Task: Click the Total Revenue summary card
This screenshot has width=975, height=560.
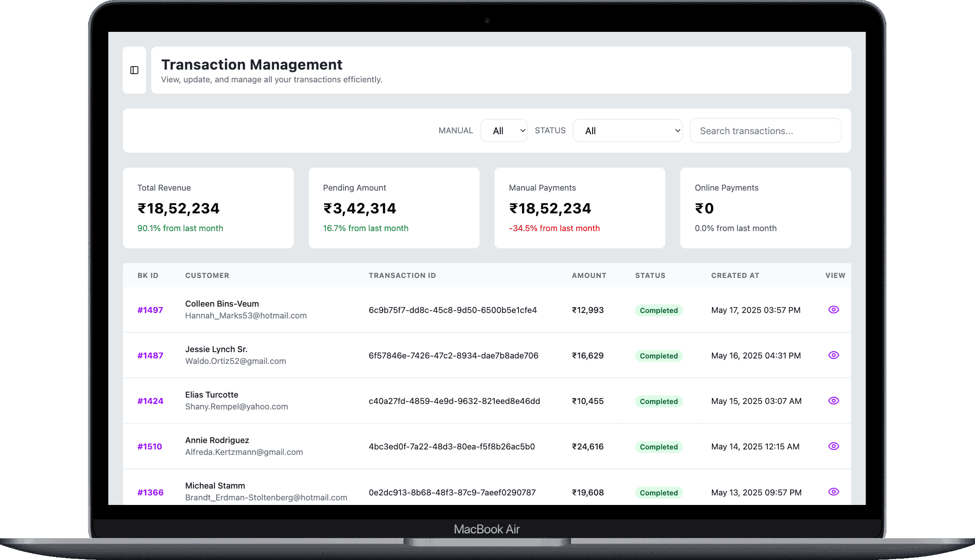Action: (x=208, y=207)
